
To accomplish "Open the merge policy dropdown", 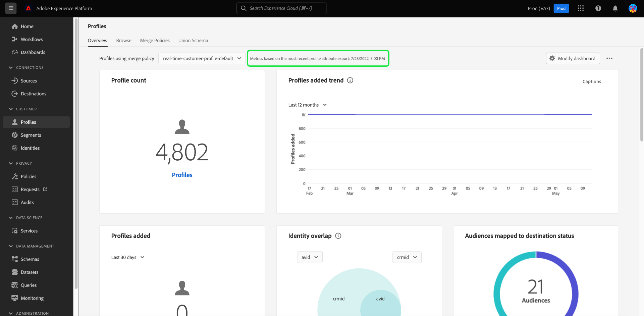I will point(202,58).
